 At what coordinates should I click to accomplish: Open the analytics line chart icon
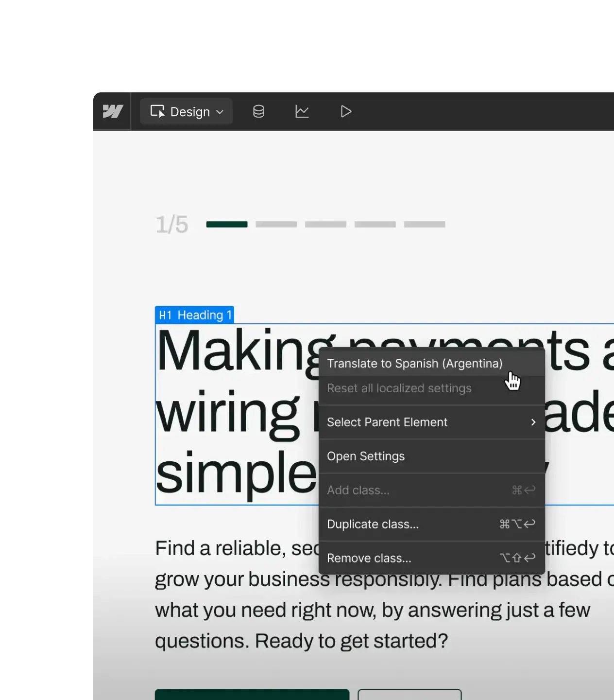pos(302,111)
